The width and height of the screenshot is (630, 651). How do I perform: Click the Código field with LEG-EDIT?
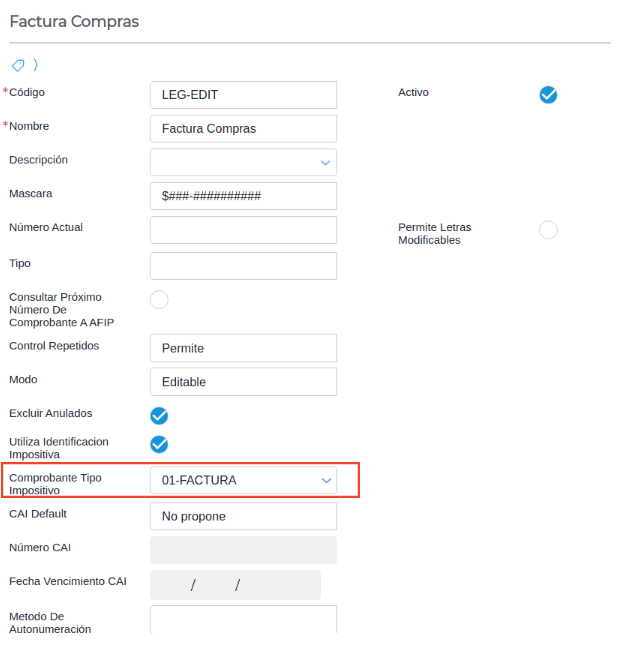(243, 95)
